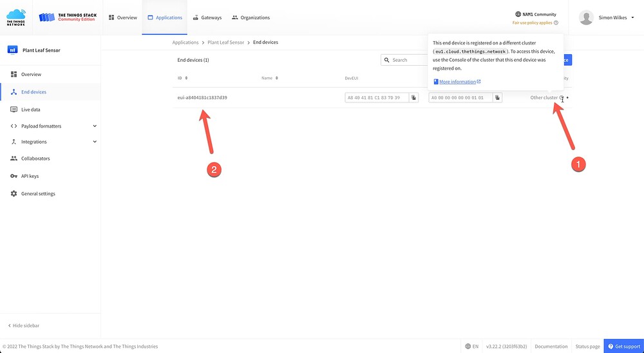Viewport: 644px width, 353px height.
Task: Sort devices by Name column
Action: pos(269,78)
